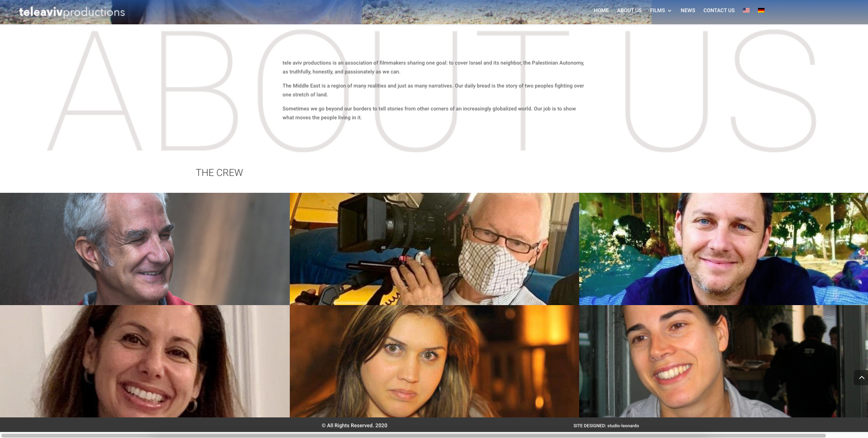The height and width of the screenshot is (438, 868).
Task: Click the horizontal scrollbar at page bottom
Action: (x=413, y=435)
